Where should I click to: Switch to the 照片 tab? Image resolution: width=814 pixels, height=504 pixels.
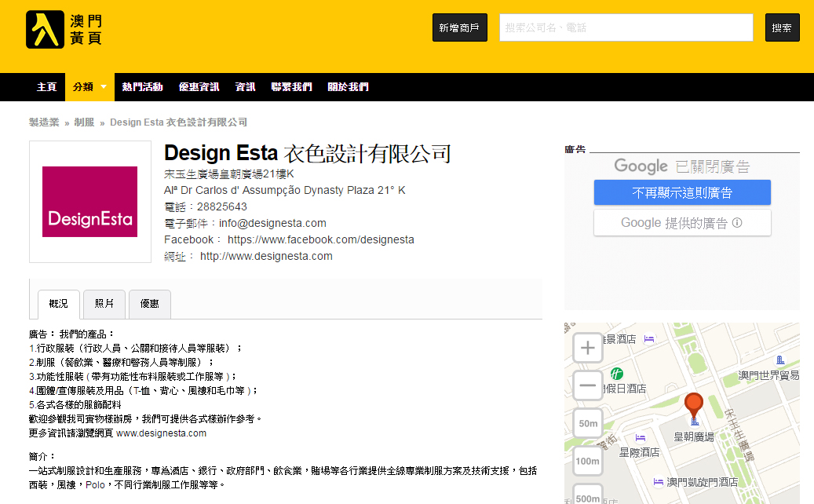click(104, 304)
